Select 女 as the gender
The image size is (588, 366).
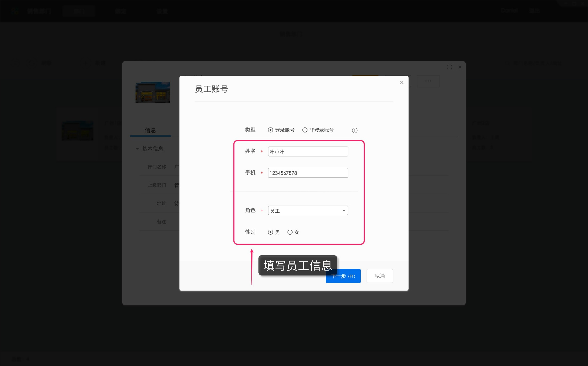click(x=290, y=232)
